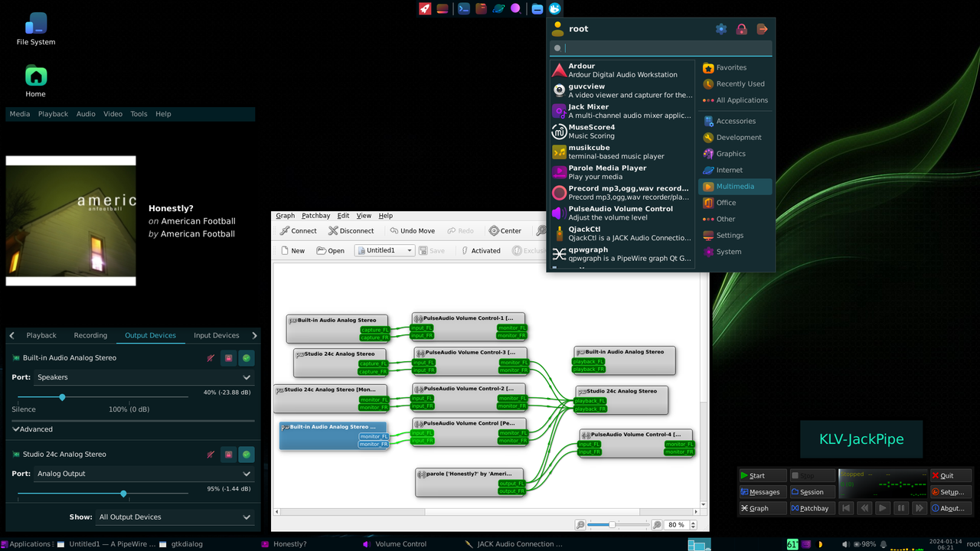
Task: Open the Built-in Audio Port dropdown (Speakers)
Action: 145,377
